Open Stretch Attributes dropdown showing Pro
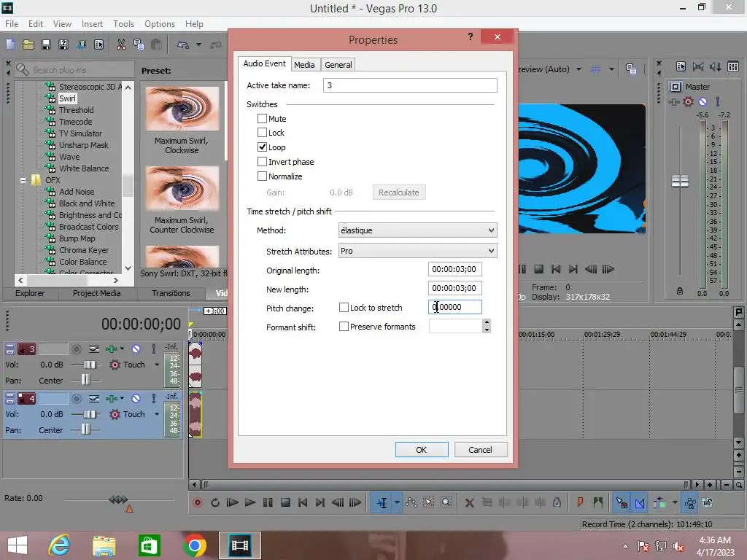 pyautogui.click(x=417, y=251)
